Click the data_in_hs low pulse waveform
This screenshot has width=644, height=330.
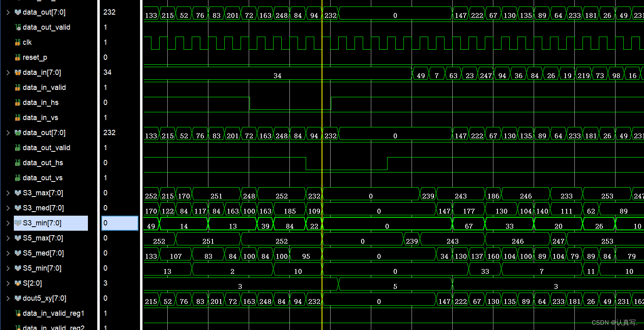point(290,109)
